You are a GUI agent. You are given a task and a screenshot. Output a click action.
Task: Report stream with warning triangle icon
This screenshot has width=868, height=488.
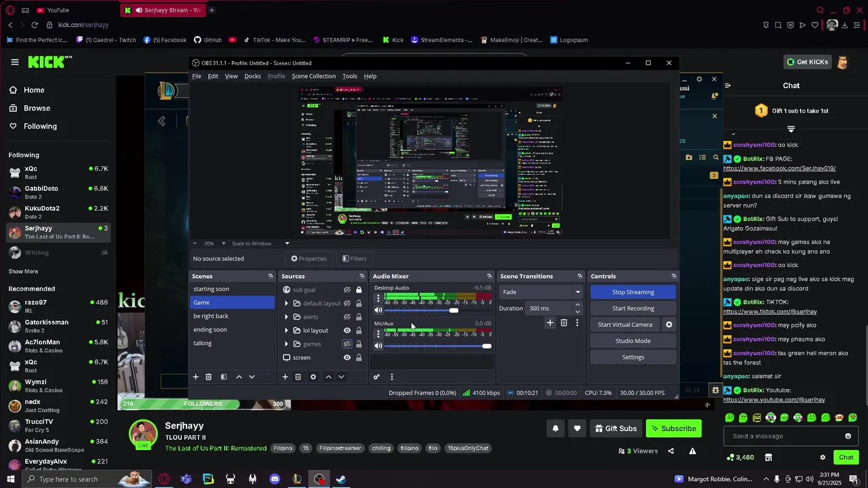[x=692, y=451]
